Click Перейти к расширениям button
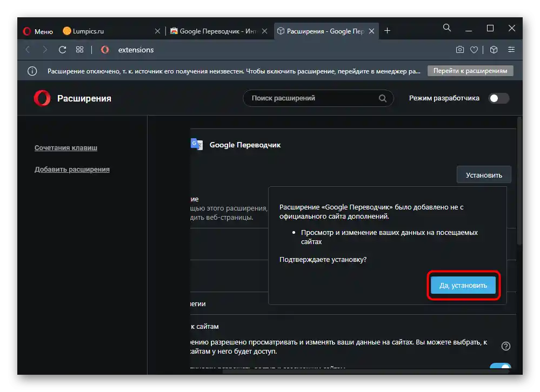 point(470,71)
